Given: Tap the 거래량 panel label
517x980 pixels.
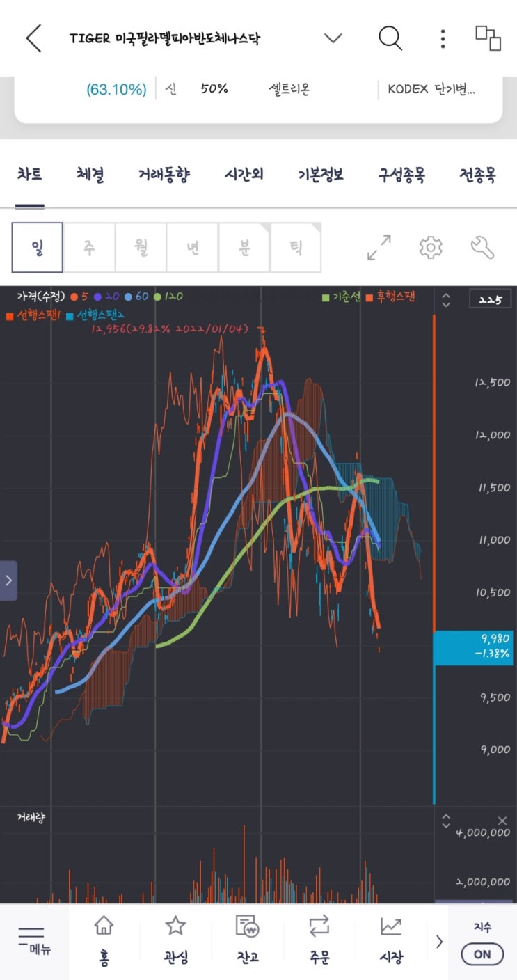Looking at the screenshot, I should [x=31, y=818].
